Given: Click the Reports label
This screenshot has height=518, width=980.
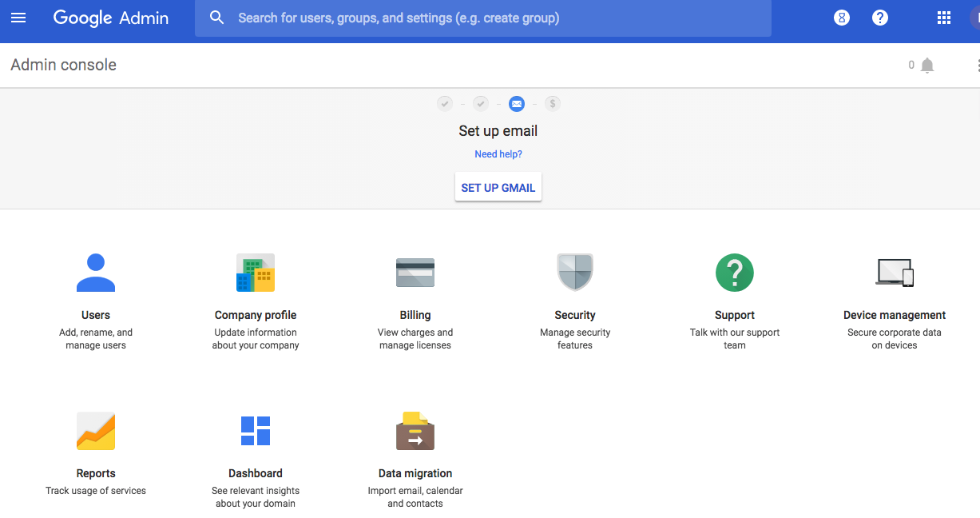Looking at the screenshot, I should [96, 473].
